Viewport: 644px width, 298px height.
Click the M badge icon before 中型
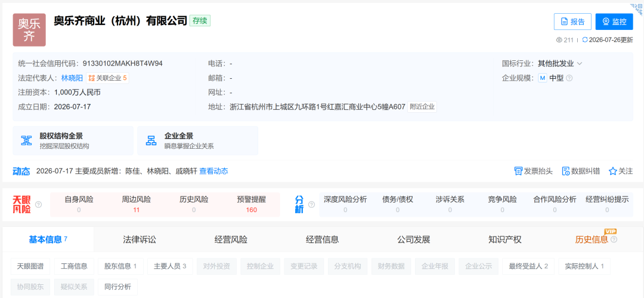pos(543,78)
